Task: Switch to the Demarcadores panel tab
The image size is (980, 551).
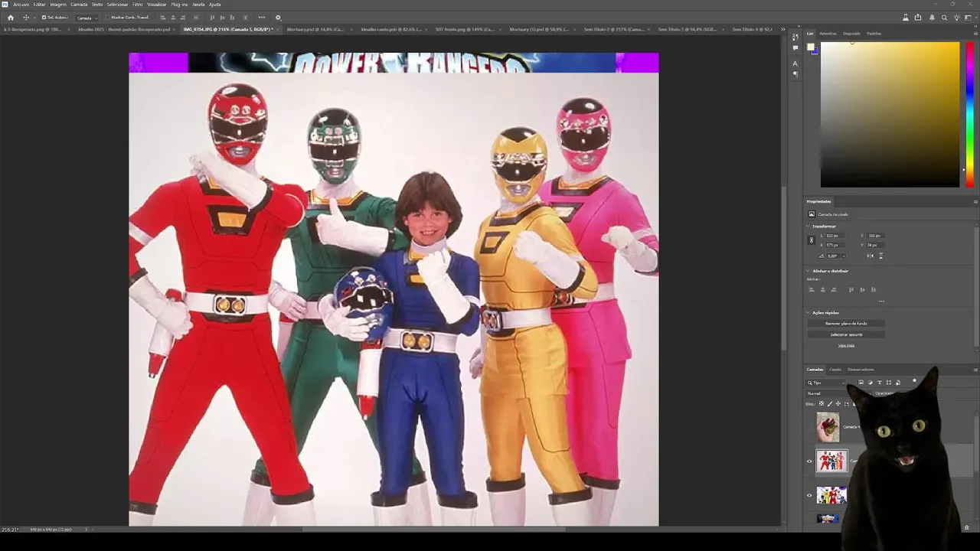Action: tap(861, 370)
